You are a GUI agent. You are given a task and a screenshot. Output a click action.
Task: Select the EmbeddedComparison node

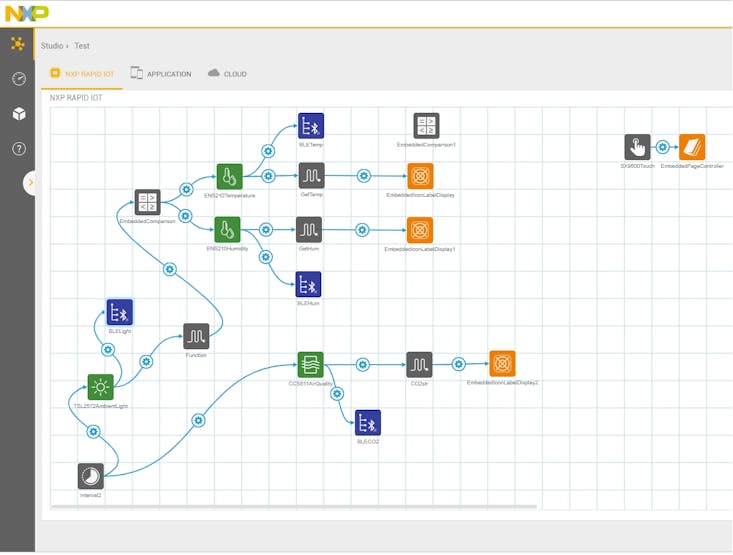pyautogui.click(x=148, y=202)
